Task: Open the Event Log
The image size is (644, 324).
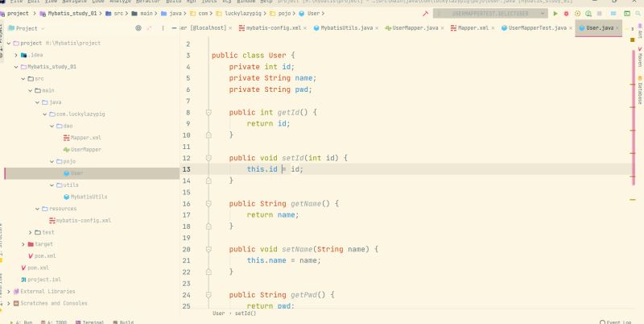Action: (615, 322)
